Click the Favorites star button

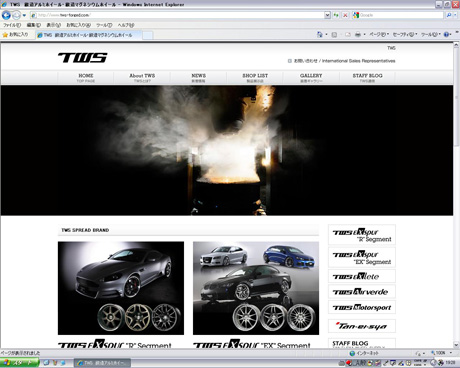pos(15,35)
